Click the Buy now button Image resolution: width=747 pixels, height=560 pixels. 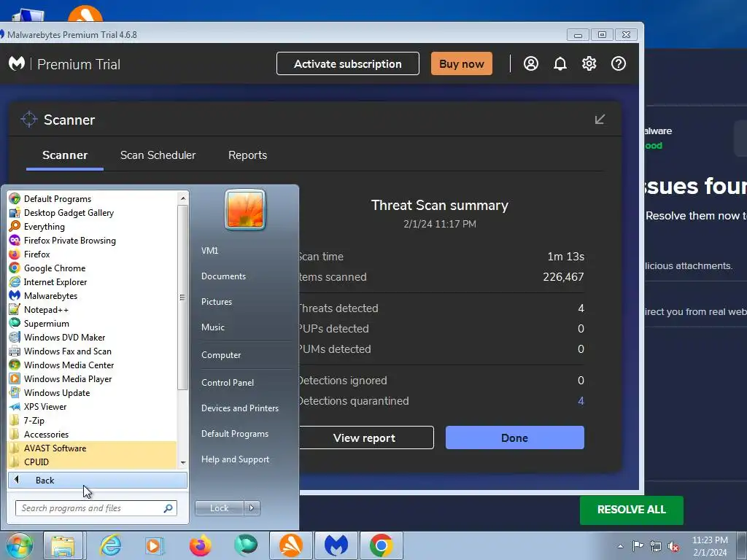coord(462,64)
